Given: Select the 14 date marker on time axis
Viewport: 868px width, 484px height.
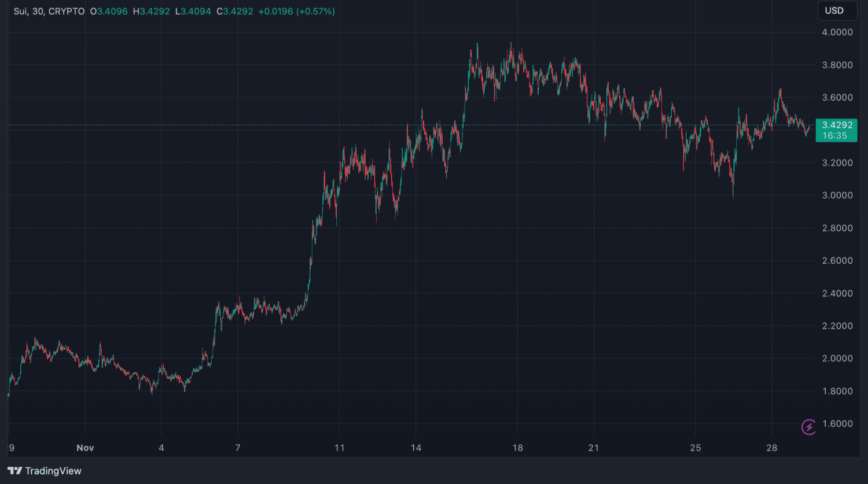Looking at the screenshot, I should click(x=415, y=448).
